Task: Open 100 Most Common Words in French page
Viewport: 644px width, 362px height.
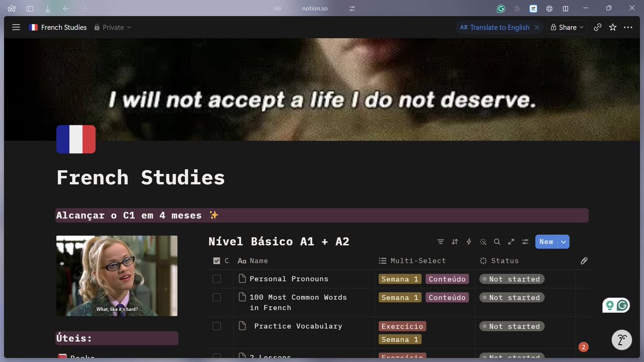Action: click(298, 302)
